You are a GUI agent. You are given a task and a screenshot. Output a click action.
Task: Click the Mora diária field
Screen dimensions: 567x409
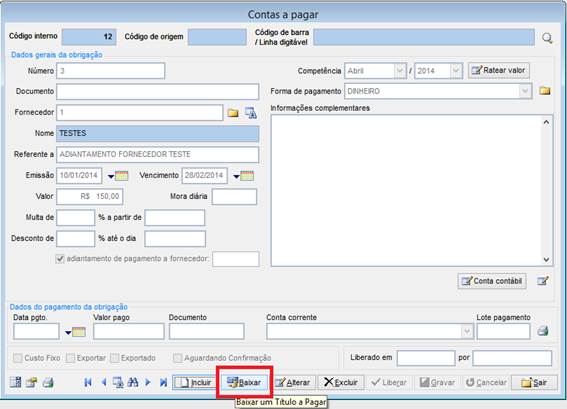point(234,196)
